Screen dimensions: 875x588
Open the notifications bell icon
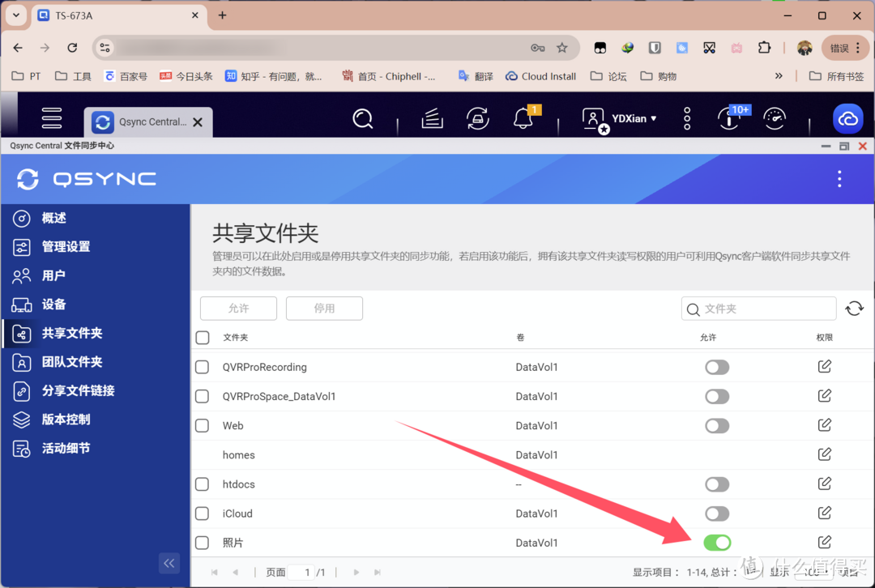coord(523,119)
